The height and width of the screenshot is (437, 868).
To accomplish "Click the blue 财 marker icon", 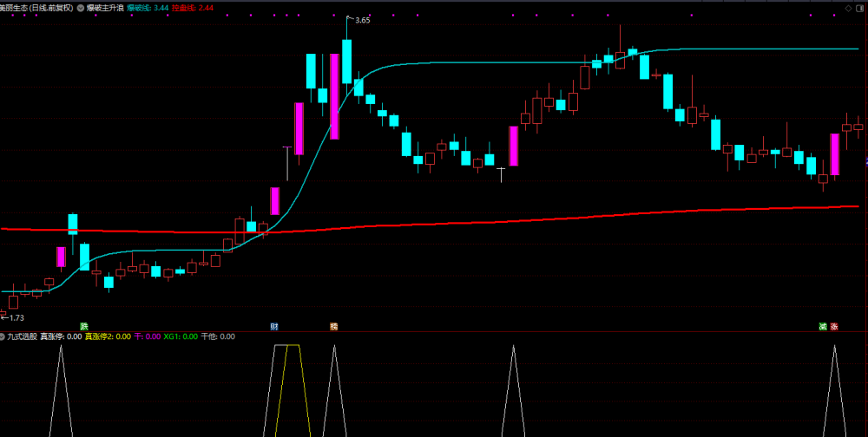I will click(274, 326).
